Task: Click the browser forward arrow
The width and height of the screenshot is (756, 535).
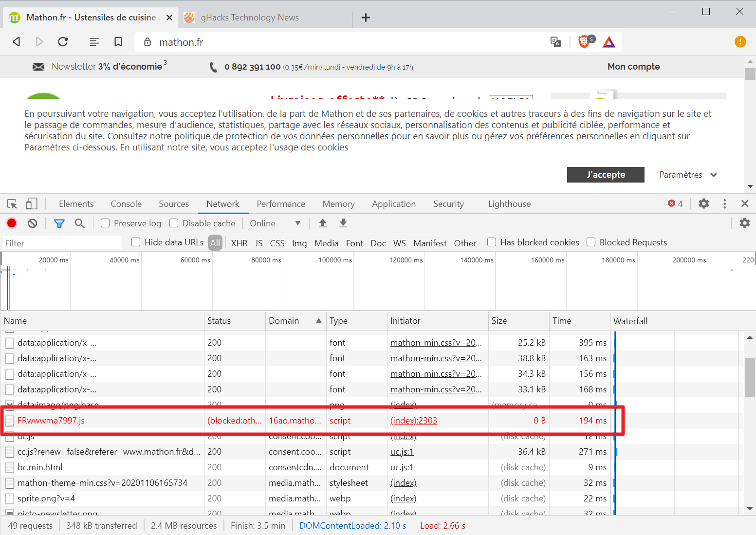Action: [39, 42]
